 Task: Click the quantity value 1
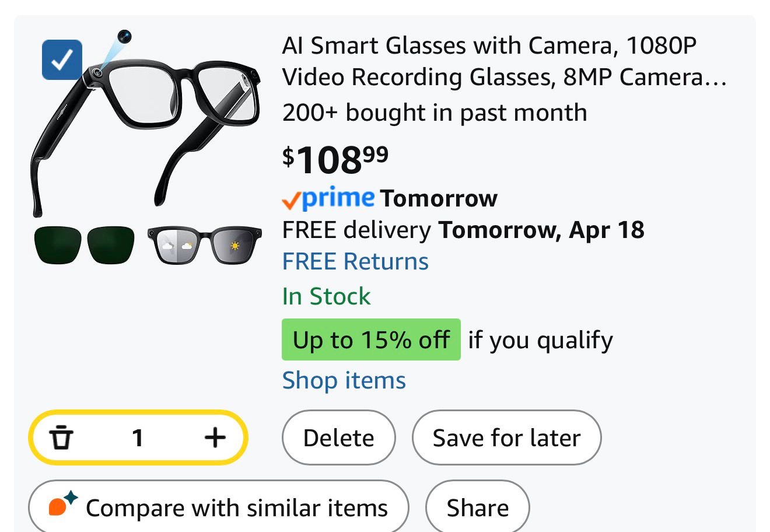[x=138, y=437]
